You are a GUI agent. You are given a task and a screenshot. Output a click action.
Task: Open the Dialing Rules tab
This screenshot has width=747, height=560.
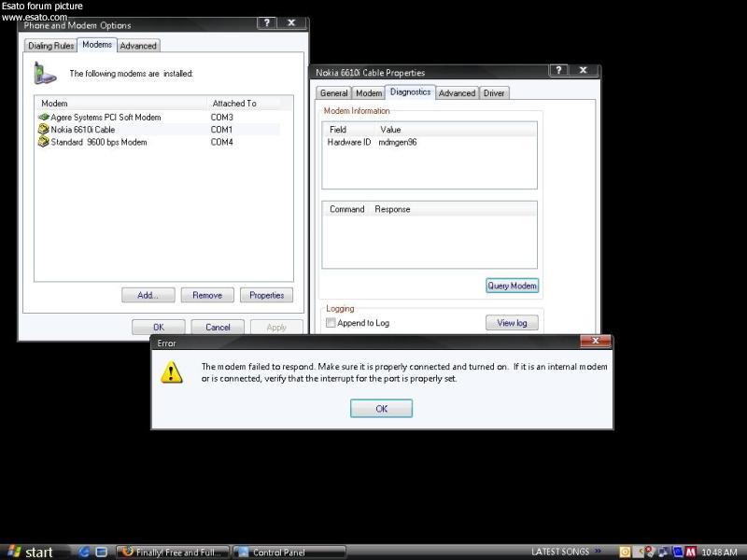pos(51,46)
